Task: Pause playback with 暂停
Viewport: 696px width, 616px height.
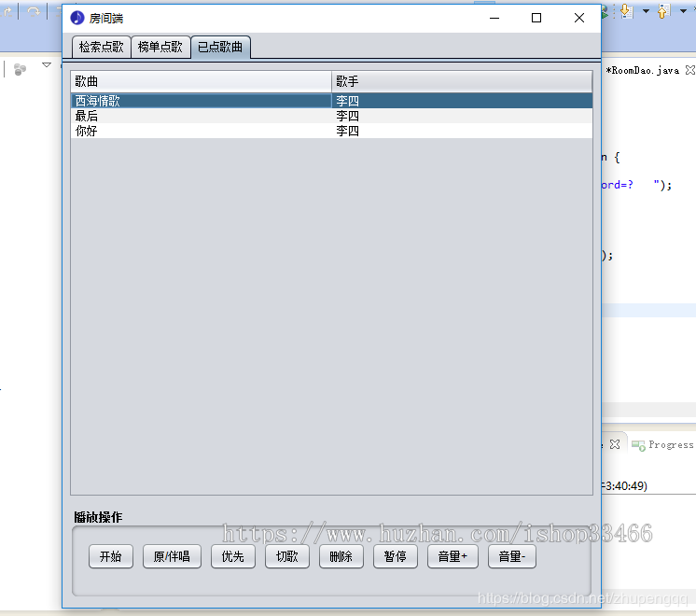Action: coord(396,556)
